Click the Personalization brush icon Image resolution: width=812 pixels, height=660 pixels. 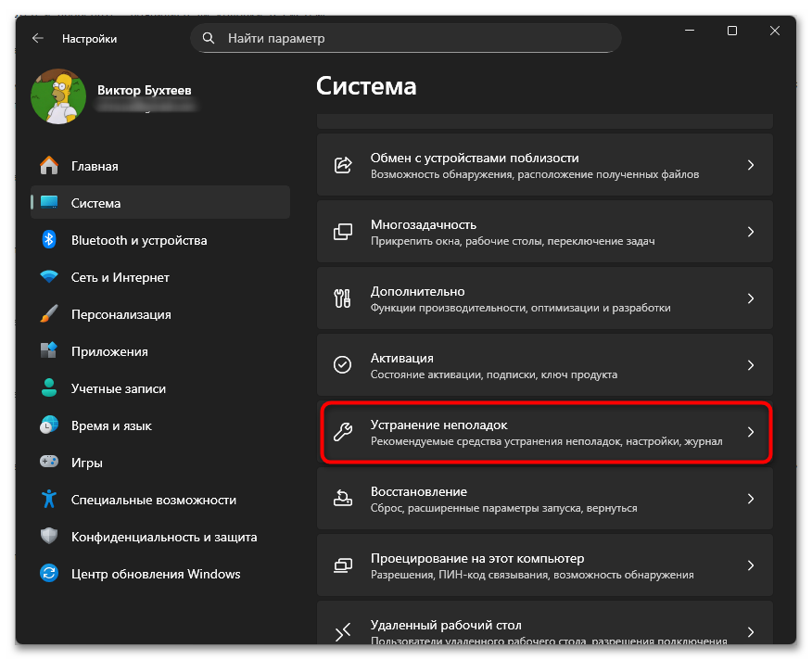48,313
